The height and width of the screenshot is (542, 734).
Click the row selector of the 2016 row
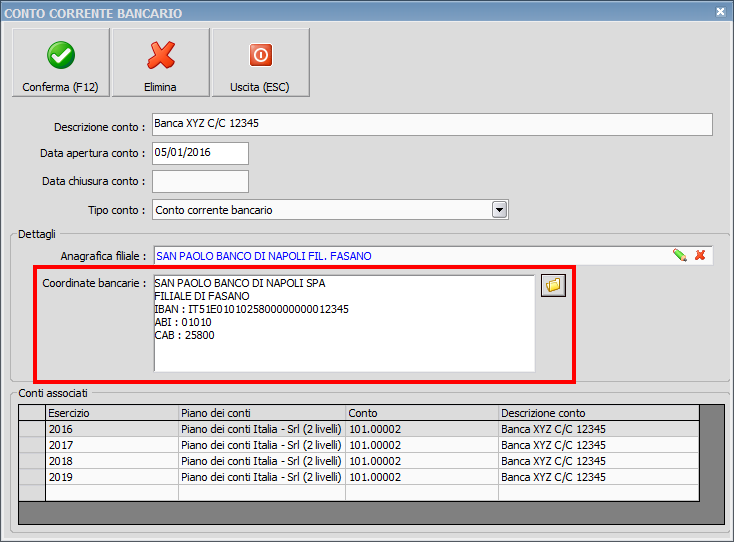[x=32, y=429]
